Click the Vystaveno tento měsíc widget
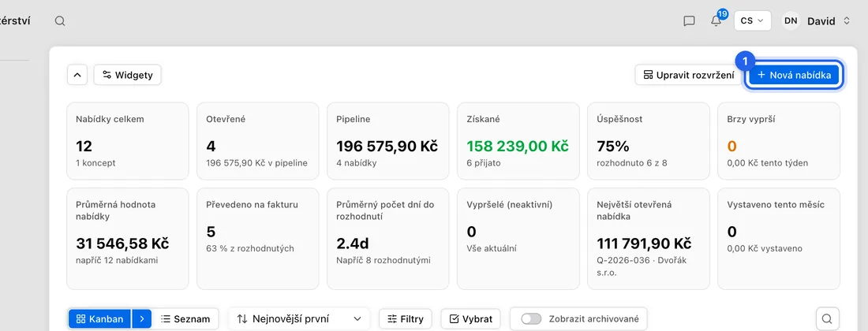The height and width of the screenshot is (331, 868). pyautogui.click(x=778, y=239)
